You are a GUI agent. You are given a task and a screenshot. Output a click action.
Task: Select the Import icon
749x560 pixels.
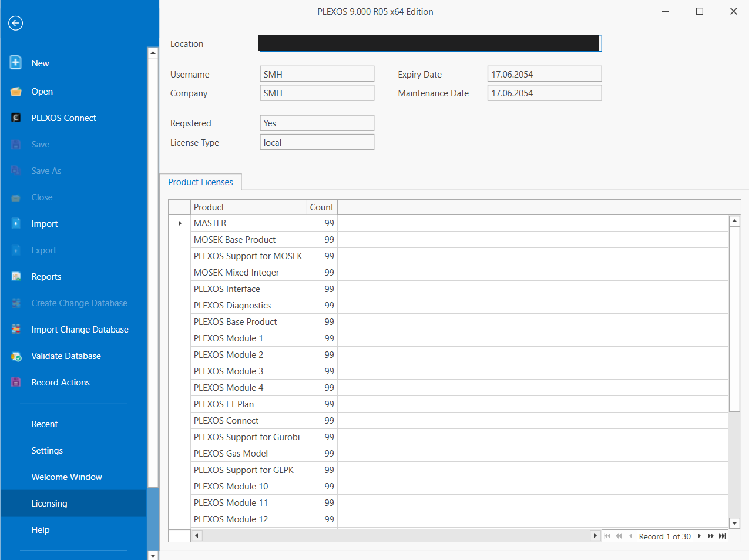tap(15, 223)
